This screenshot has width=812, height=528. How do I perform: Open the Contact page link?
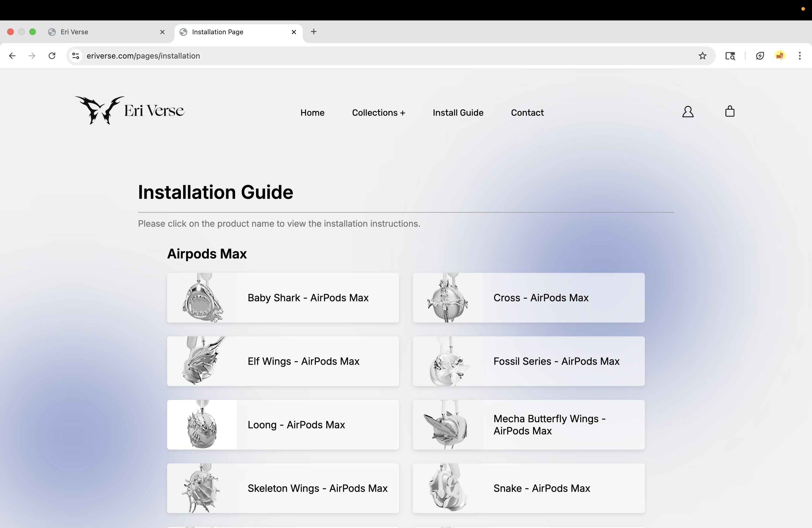527,113
